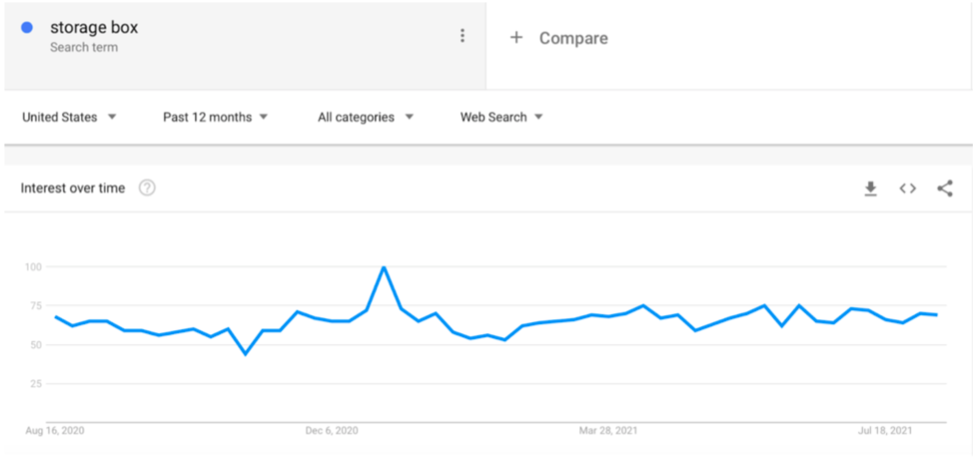Click the Interest over time heading
Image resolution: width=980 pixels, height=462 pixels.
pos(73,188)
